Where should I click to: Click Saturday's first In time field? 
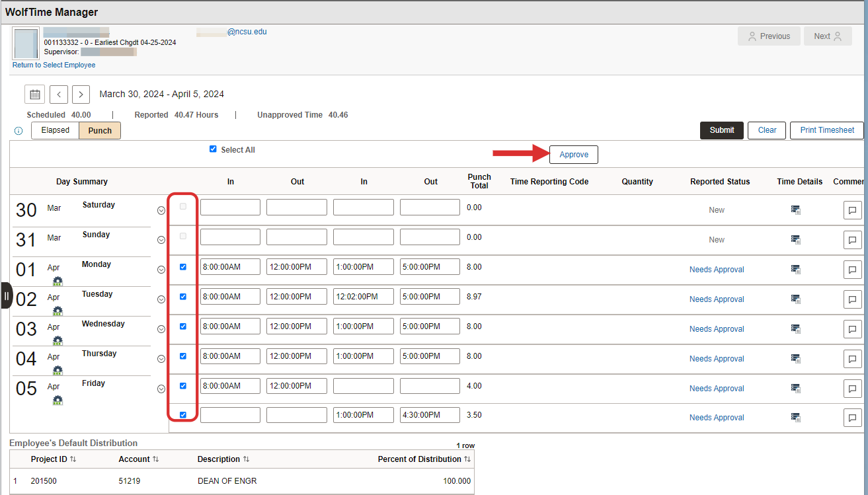pos(230,208)
